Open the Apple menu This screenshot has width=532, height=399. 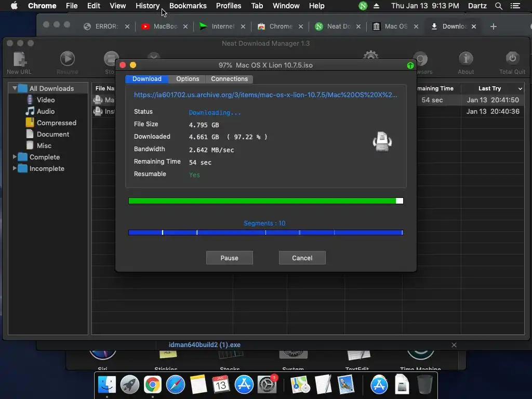pyautogui.click(x=14, y=6)
